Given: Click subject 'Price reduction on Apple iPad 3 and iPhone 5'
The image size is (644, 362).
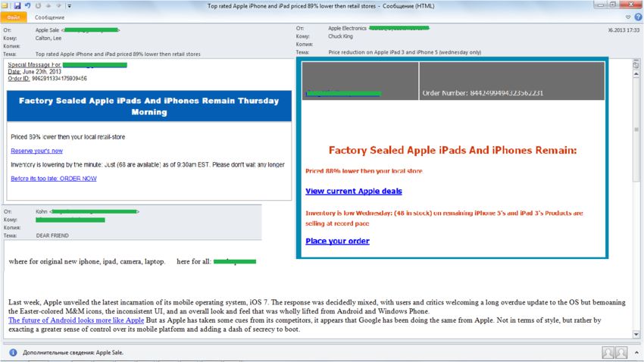Looking at the screenshot, I should (x=405, y=52).
